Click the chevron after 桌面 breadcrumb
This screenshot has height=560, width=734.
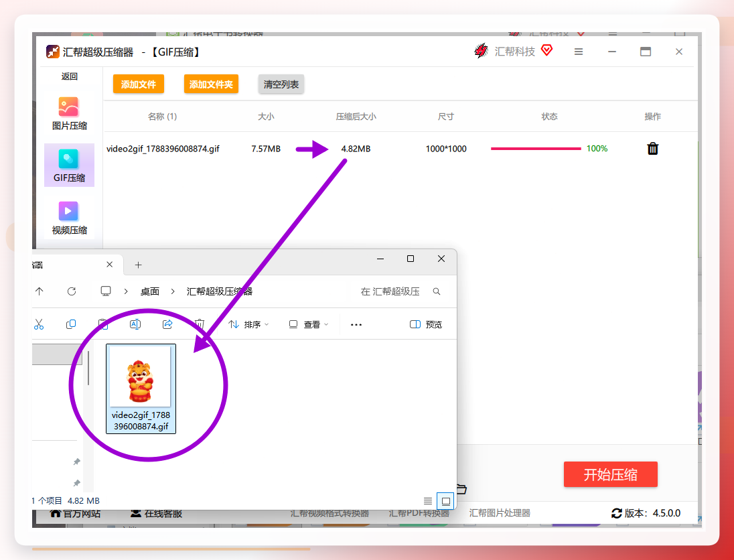click(x=173, y=291)
